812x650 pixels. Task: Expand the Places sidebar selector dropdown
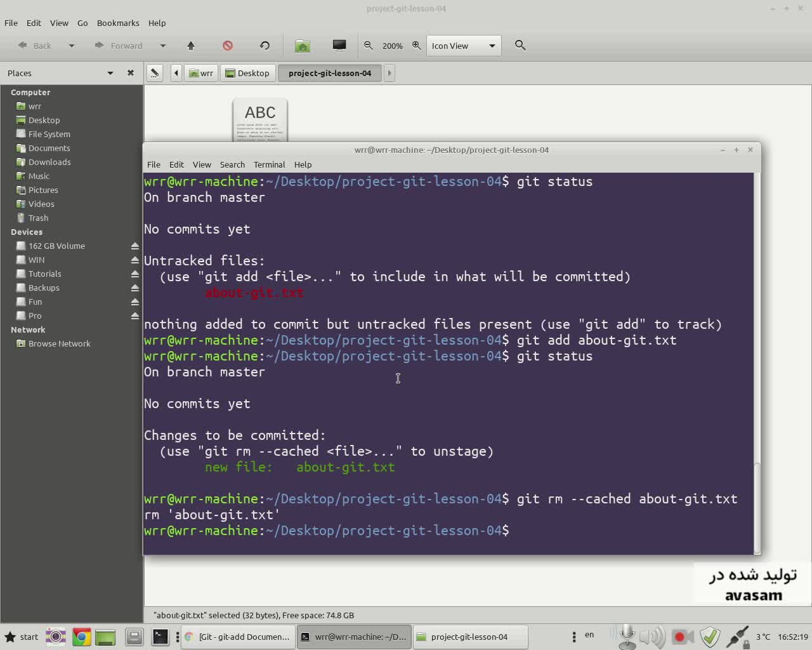click(x=110, y=73)
